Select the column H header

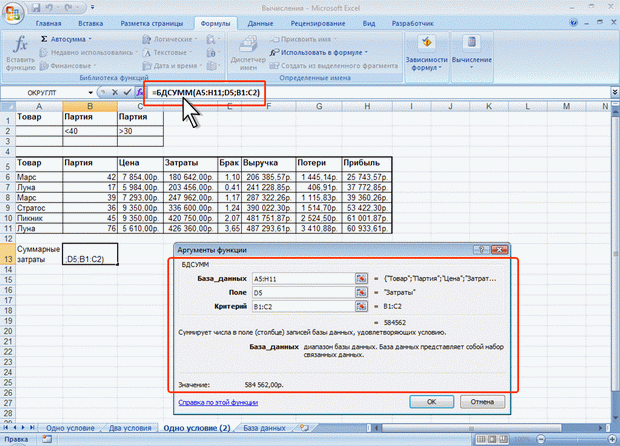367,106
